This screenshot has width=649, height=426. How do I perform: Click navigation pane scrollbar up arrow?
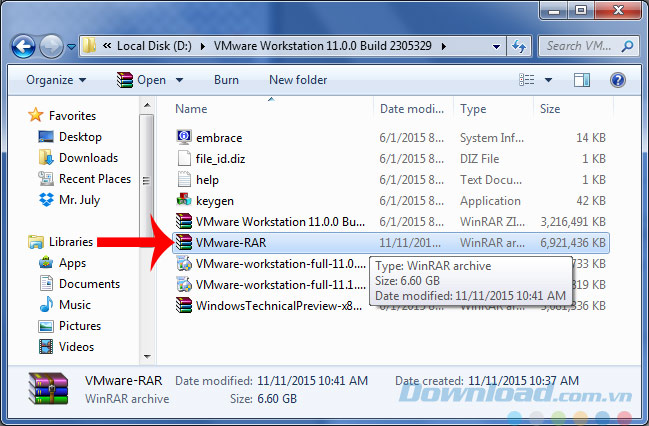(x=147, y=105)
